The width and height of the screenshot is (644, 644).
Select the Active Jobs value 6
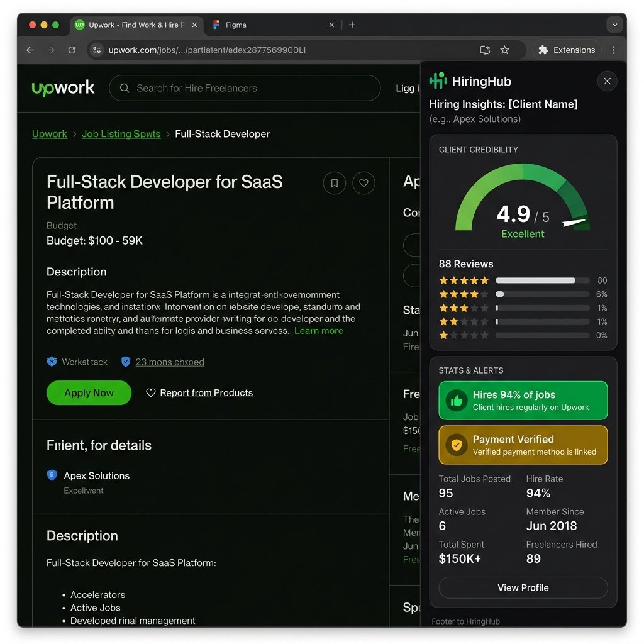tap(442, 526)
